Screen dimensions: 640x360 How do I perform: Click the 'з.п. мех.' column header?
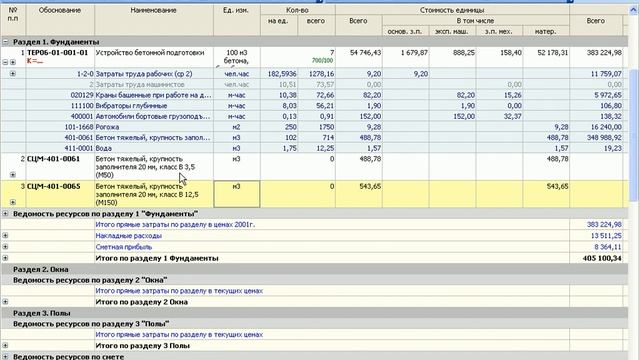pos(499,31)
